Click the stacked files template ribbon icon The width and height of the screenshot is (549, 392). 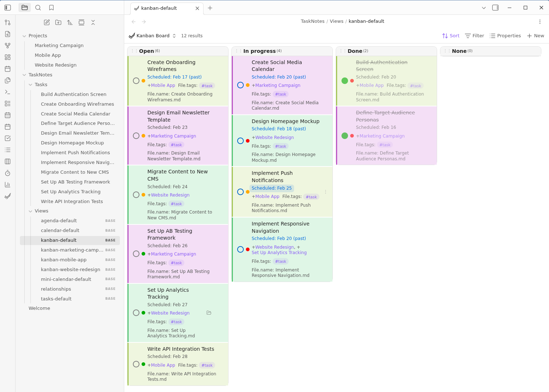click(8, 80)
